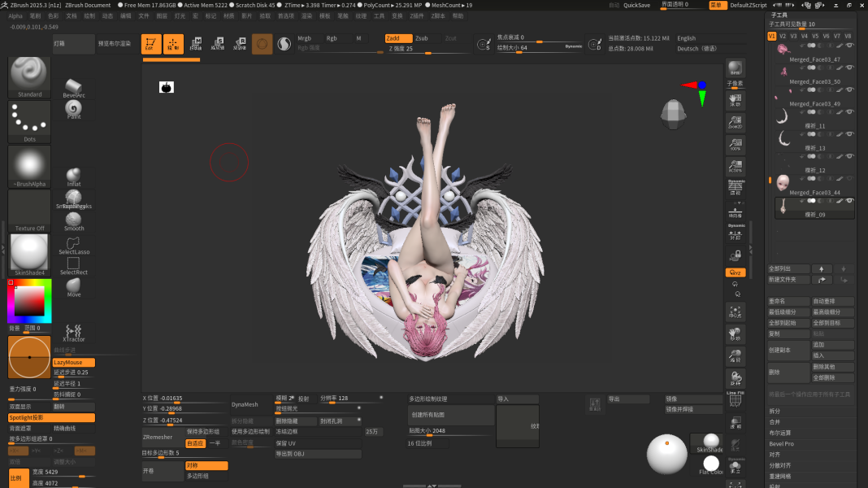This screenshot has height=488, width=868.
Task: Toggle the XYZ rotation mode
Action: (736, 272)
